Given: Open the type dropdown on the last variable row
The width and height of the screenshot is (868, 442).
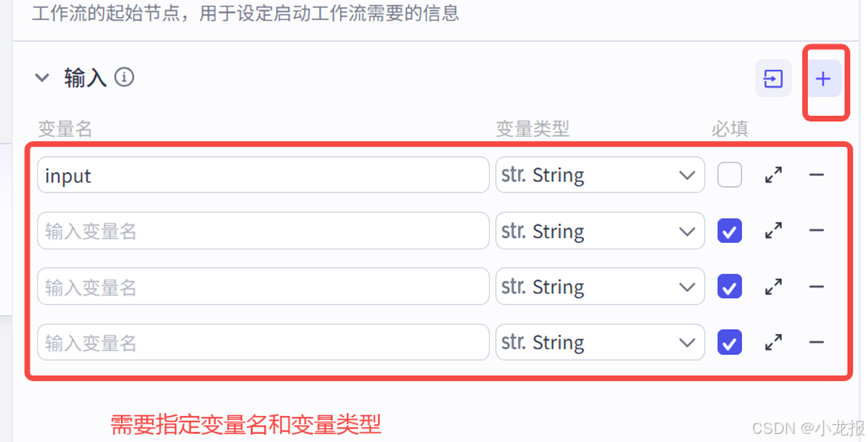Looking at the screenshot, I should [x=599, y=343].
